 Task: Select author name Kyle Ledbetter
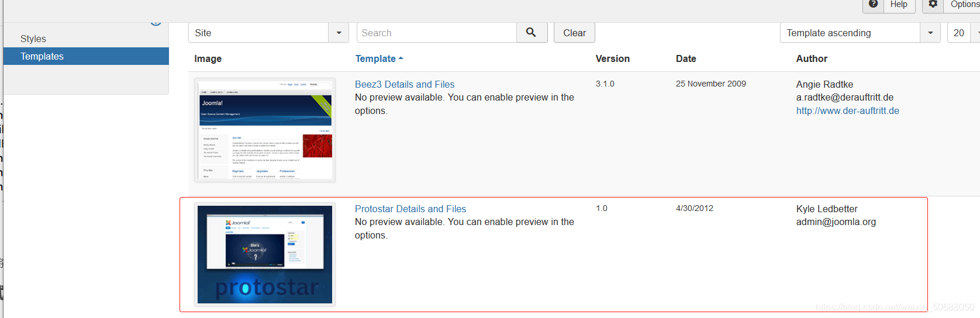827,209
